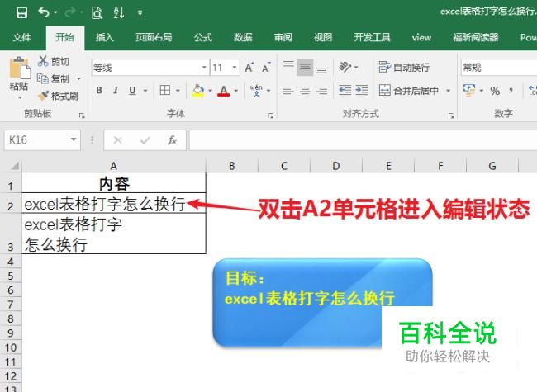Screen dimensions: 537x392
Task: Toggle italic formatting
Action: point(116,90)
